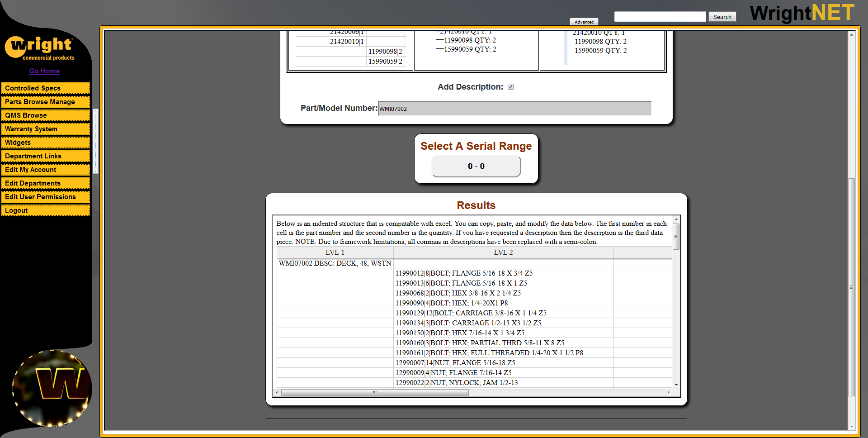Click the Advanced search button
Screen dimensions: 868x438
click(584, 22)
